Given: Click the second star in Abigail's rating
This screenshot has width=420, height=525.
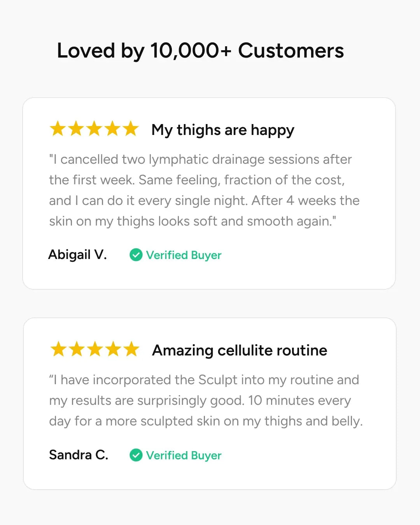Looking at the screenshot, I should pos(76,129).
